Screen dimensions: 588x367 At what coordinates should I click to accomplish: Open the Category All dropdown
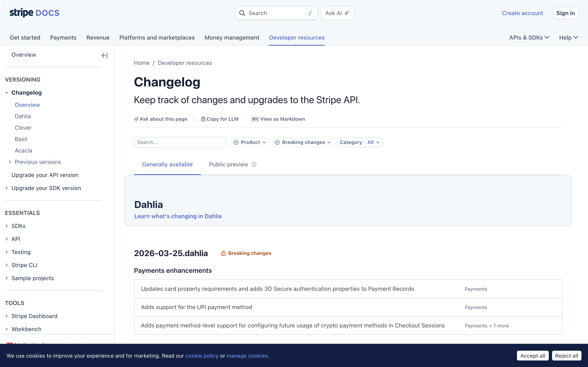coord(360,142)
